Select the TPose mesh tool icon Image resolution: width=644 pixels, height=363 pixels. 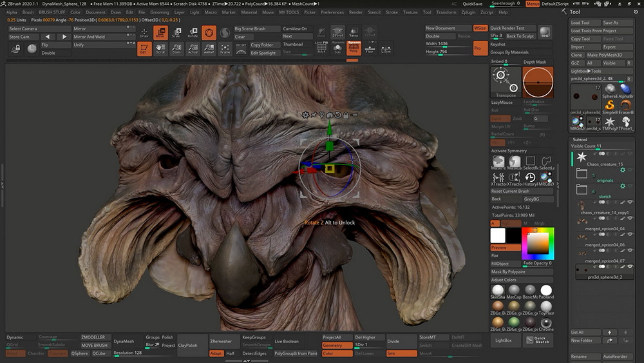click(x=626, y=123)
